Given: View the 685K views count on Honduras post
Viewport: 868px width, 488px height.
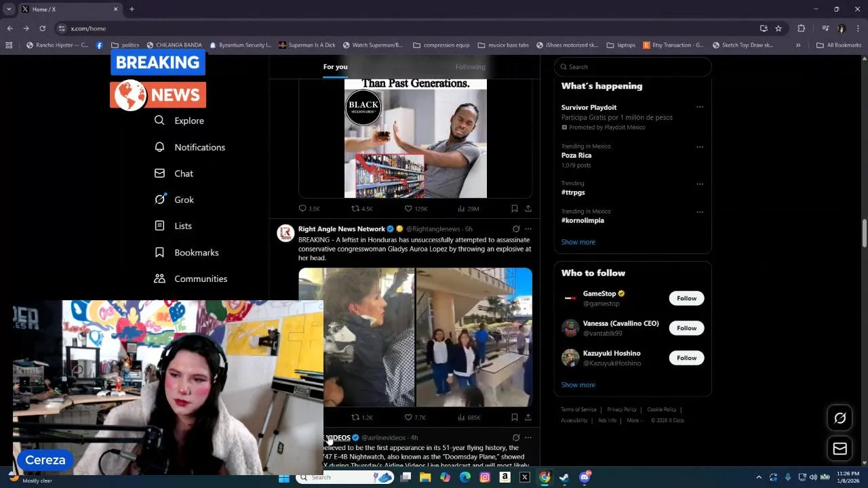Looking at the screenshot, I should [x=469, y=418].
